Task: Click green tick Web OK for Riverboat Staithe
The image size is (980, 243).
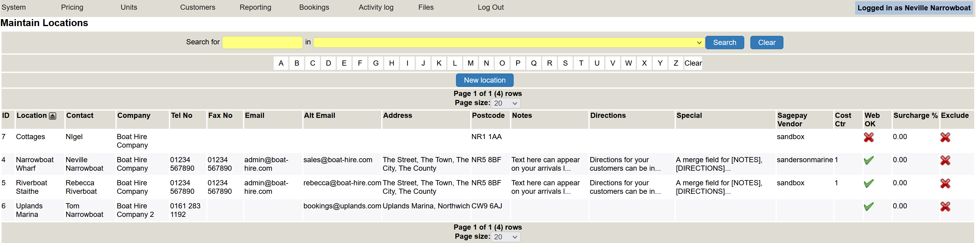Action: pyautogui.click(x=869, y=184)
